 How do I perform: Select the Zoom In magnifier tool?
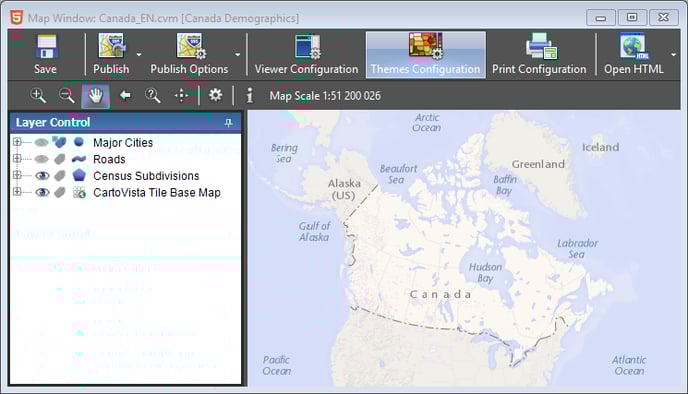[38, 95]
